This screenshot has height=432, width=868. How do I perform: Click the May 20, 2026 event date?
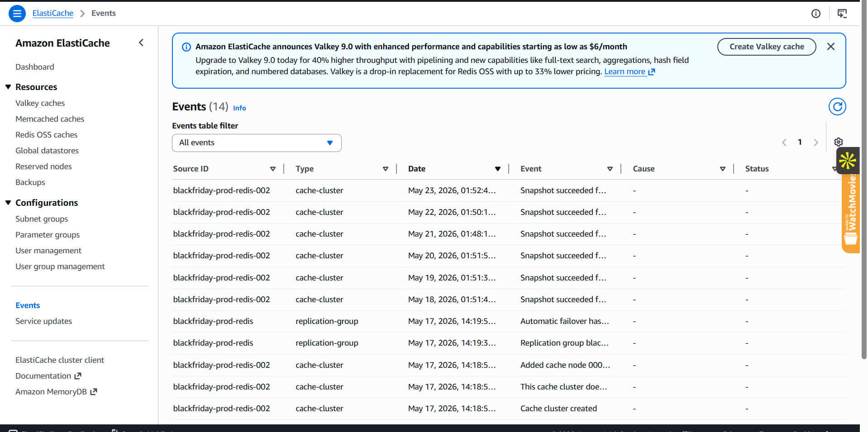452,256
